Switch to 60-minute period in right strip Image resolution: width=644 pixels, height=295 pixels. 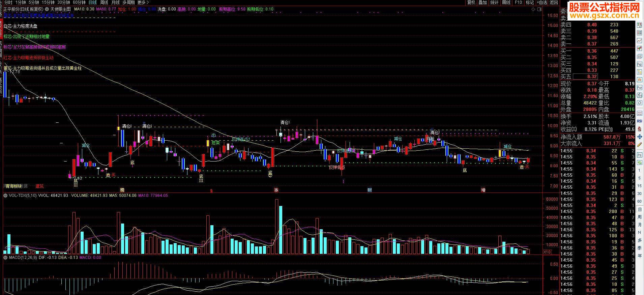tap(640, 201)
